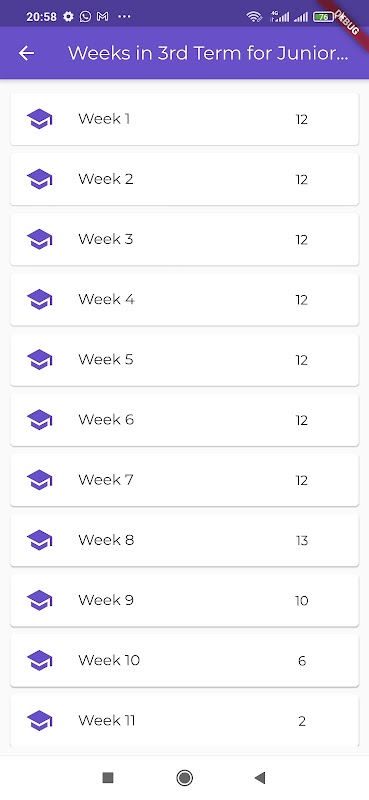The height and width of the screenshot is (800, 369).
Task: Click the graduation cap icon beside Week 3
Action: [x=39, y=239]
